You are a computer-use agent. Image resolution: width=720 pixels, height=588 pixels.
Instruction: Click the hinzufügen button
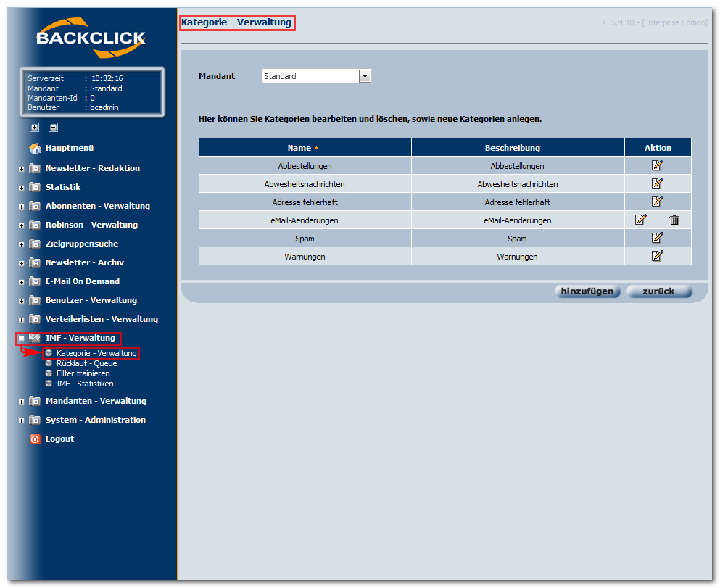click(587, 291)
